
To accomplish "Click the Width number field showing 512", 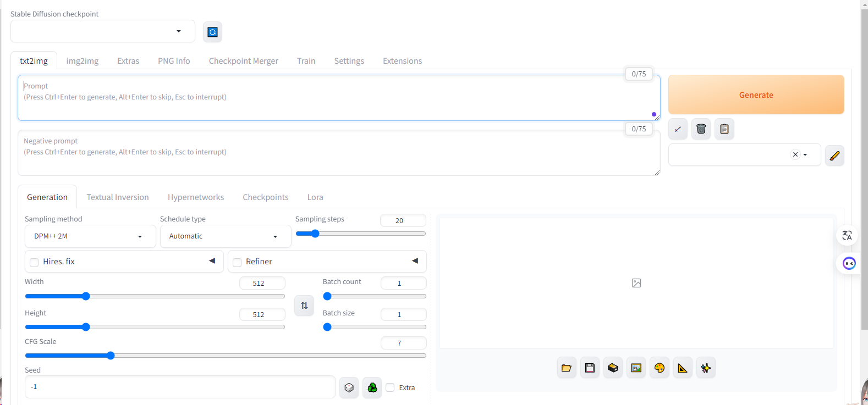I will coord(262,283).
